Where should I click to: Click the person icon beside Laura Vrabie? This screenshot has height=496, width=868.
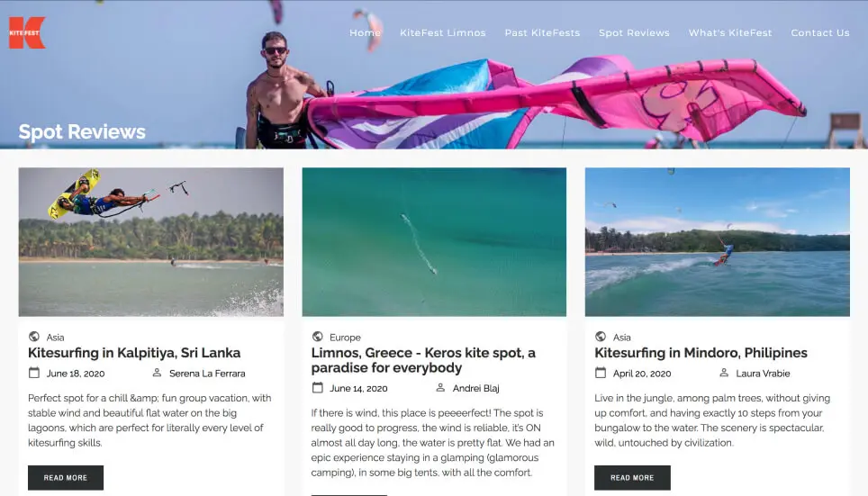coord(724,373)
